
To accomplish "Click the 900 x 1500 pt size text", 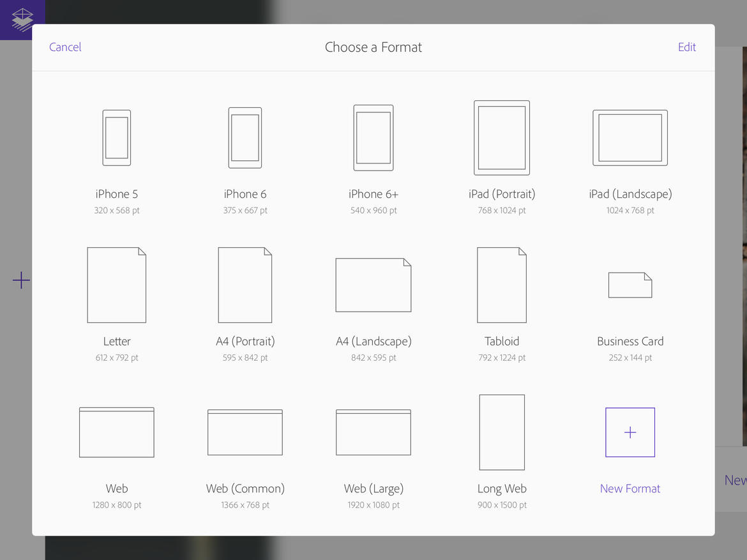I will [x=502, y=504].
